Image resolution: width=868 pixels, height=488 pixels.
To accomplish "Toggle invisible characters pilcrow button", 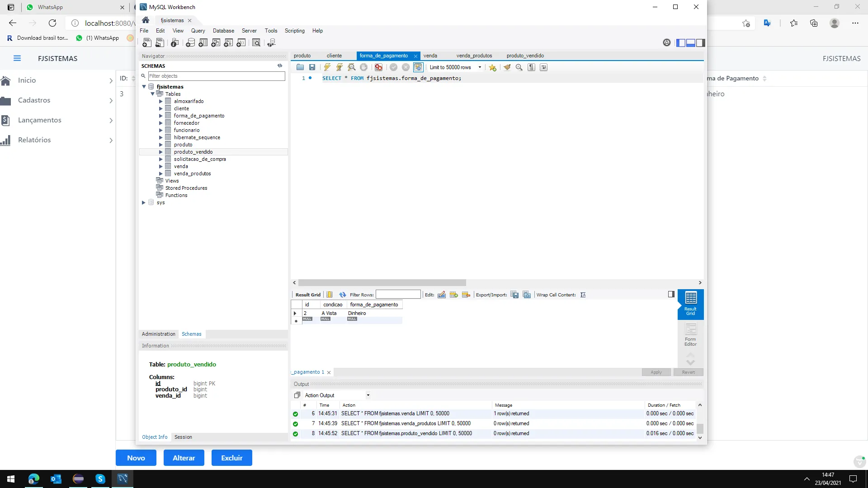I will point(532,67).
